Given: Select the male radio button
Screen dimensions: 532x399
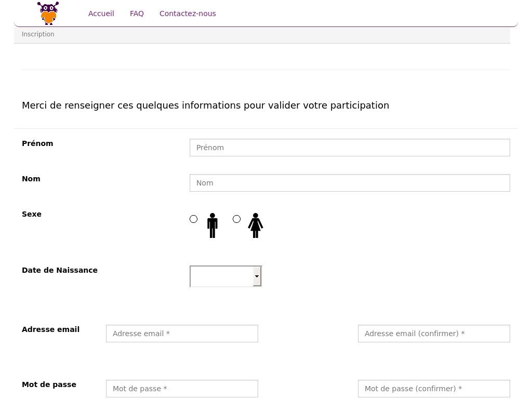Looking at the screenshot, I should click(x=194, y=219).
